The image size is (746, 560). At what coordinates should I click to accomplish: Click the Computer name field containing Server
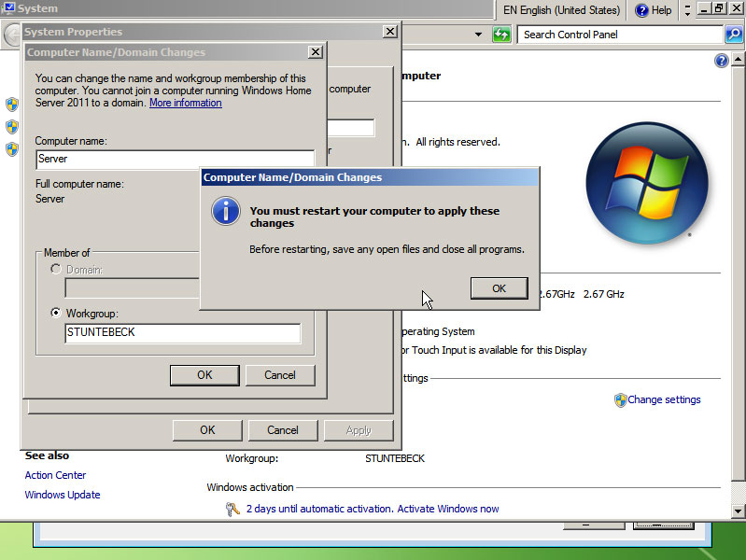tap(176, 160)
